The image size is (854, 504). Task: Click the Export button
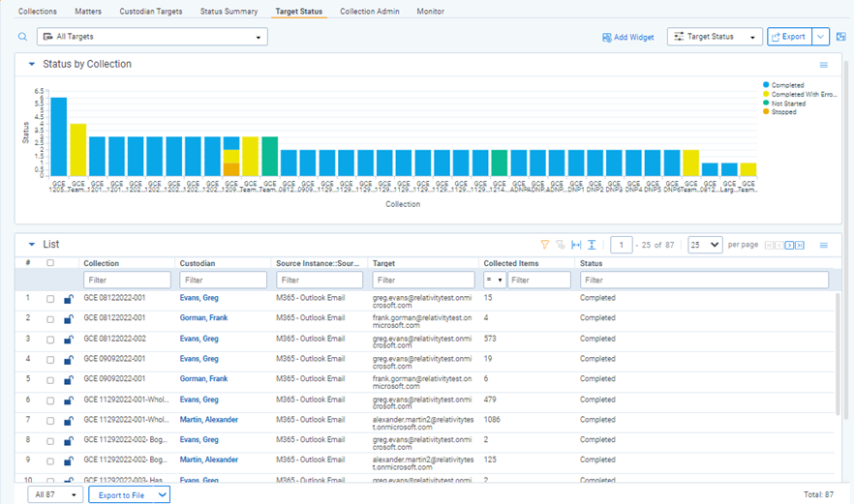point(790,37)
